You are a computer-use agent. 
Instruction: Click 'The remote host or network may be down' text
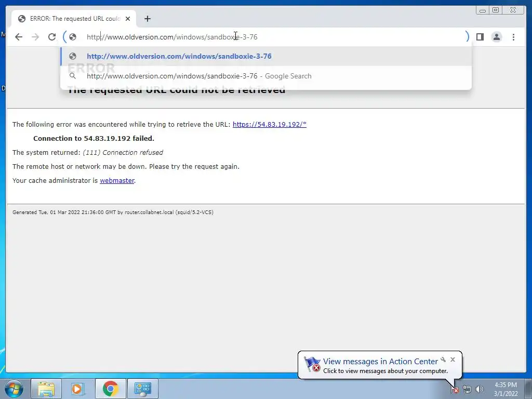pyautogui.click(x=126, y=167)
